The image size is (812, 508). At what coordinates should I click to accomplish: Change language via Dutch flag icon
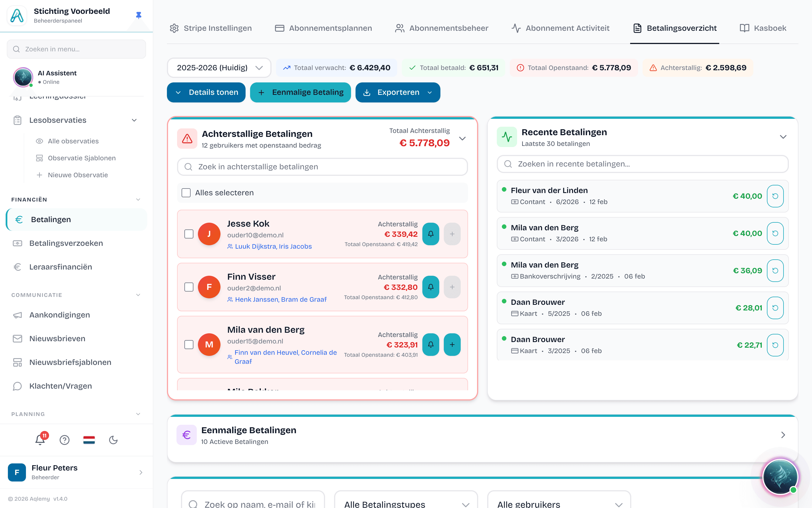click(x=89, y=440)
